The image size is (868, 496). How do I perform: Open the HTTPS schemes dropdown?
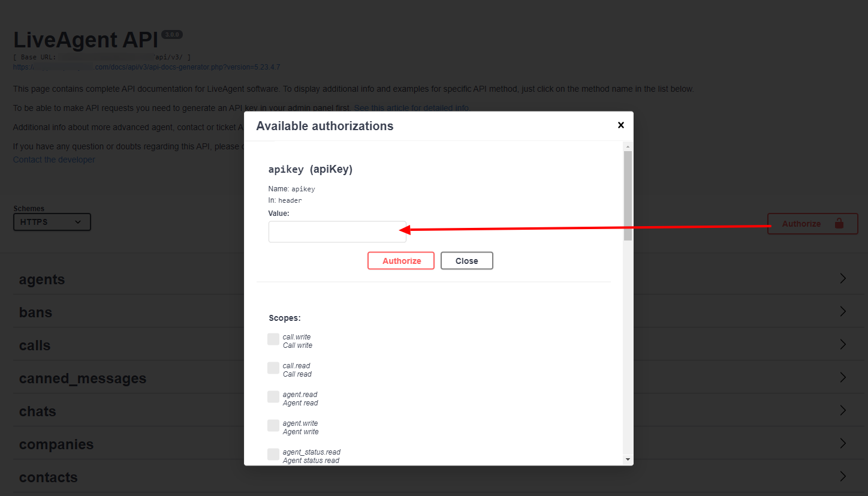(52, 222)
